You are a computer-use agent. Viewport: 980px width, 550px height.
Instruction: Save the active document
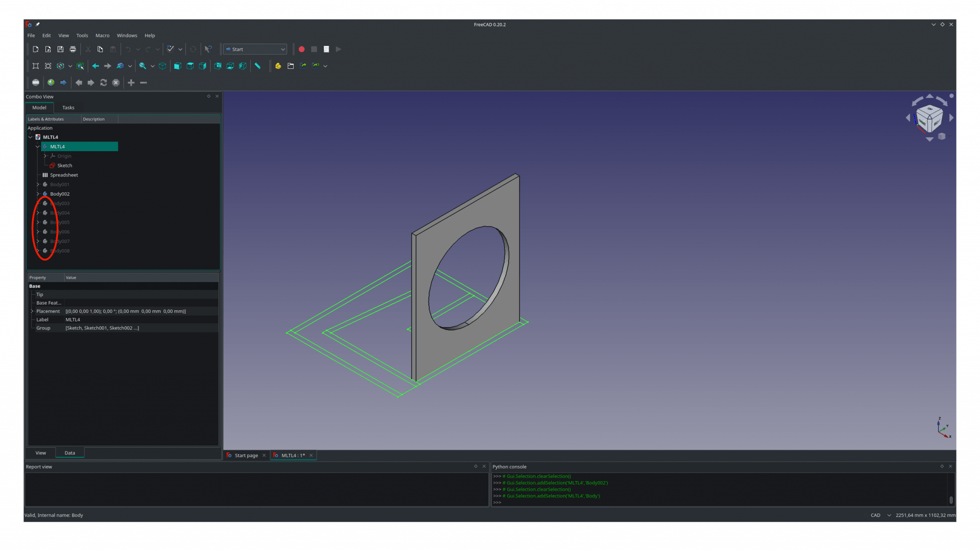(60, 49)
